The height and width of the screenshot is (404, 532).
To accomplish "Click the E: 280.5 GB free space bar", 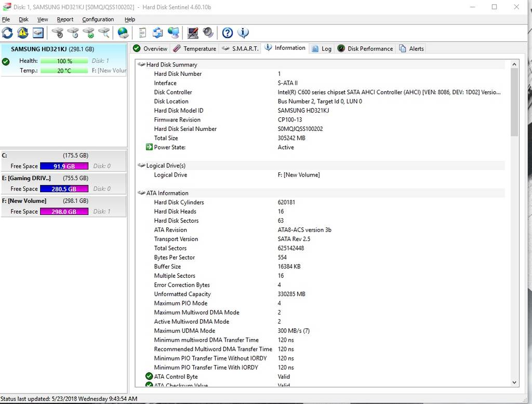I will coord(64,189).
